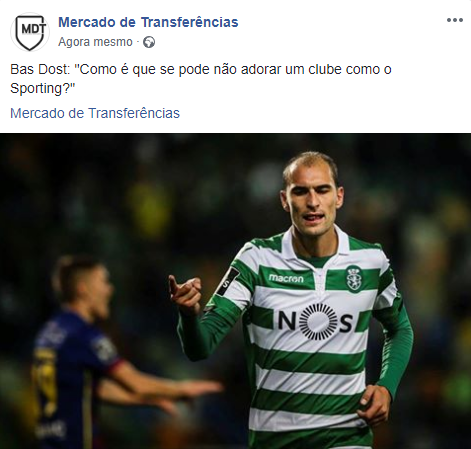Follow the Mercado de Transferências link below text

tap(95, 113)
